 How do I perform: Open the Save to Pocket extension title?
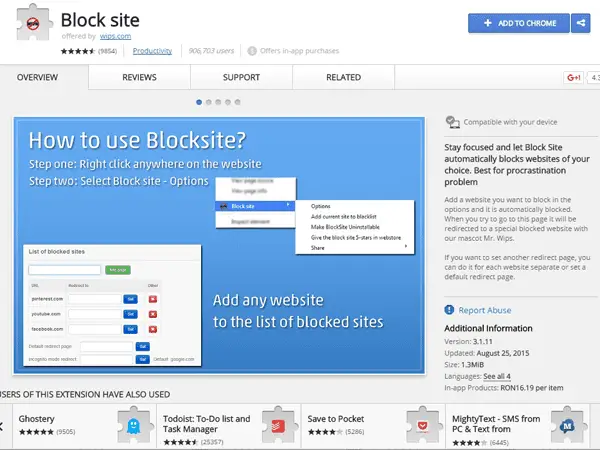pyautogui.click(x=336, y=419)
